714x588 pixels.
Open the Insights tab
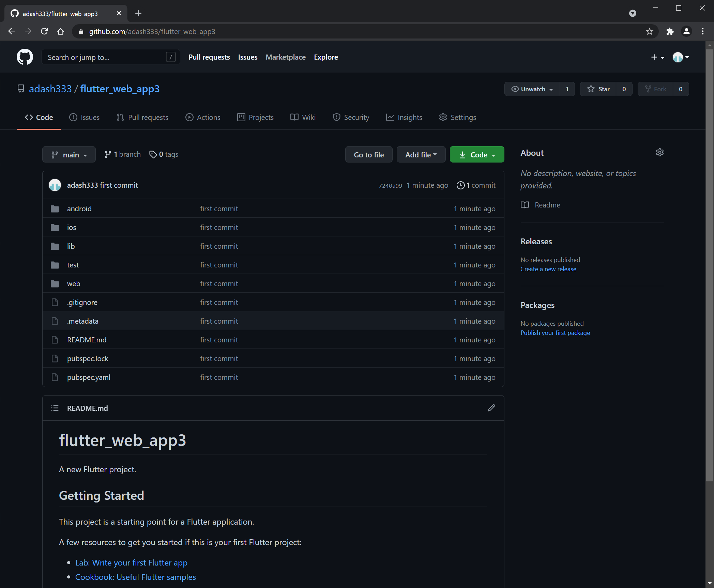pyautogui.click(x=404, y=117)
